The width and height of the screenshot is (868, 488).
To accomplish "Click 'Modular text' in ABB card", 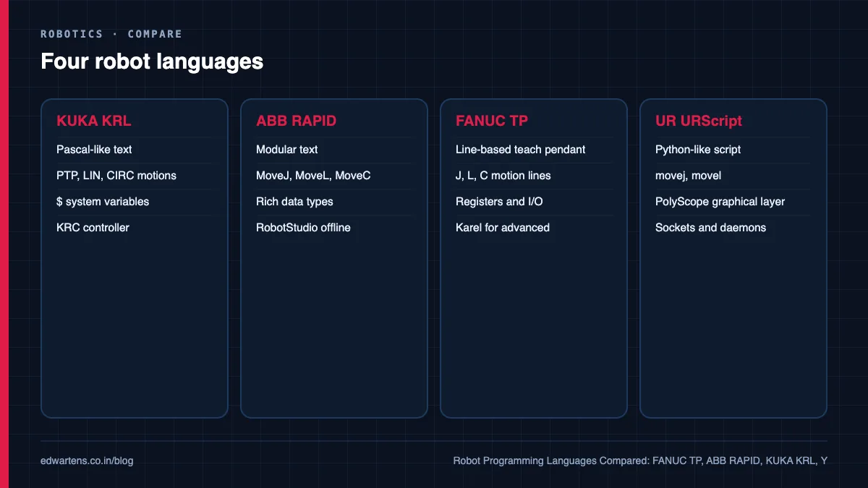I will (x=287, y=150).
